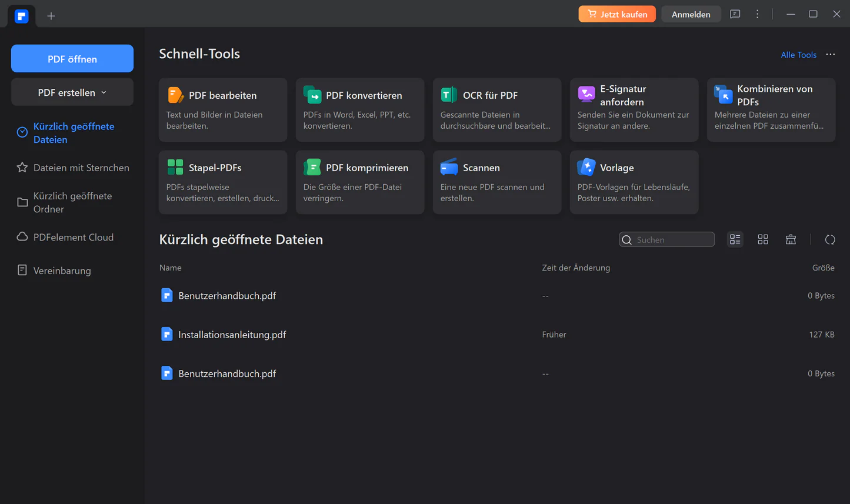Clear recent files with the broom icon
The height and width of the screenshot is (504, 850).
click(791, 239)
